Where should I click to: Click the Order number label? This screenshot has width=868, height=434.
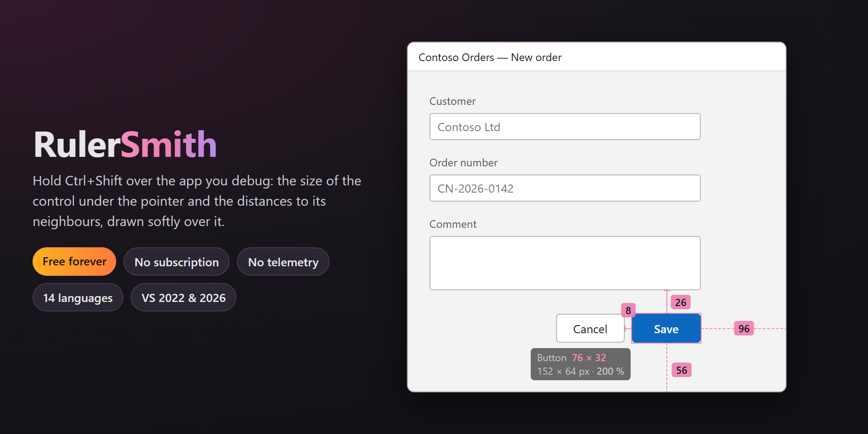[463, 163]
